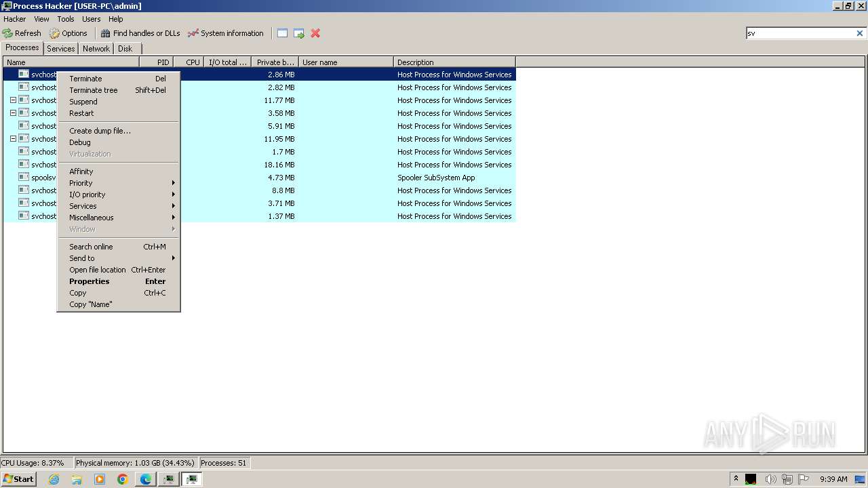Collapse the svchost tree node with 11.95 MB
Image resolution: width=868 pixels, height=488 pixels.
point(13,139)
